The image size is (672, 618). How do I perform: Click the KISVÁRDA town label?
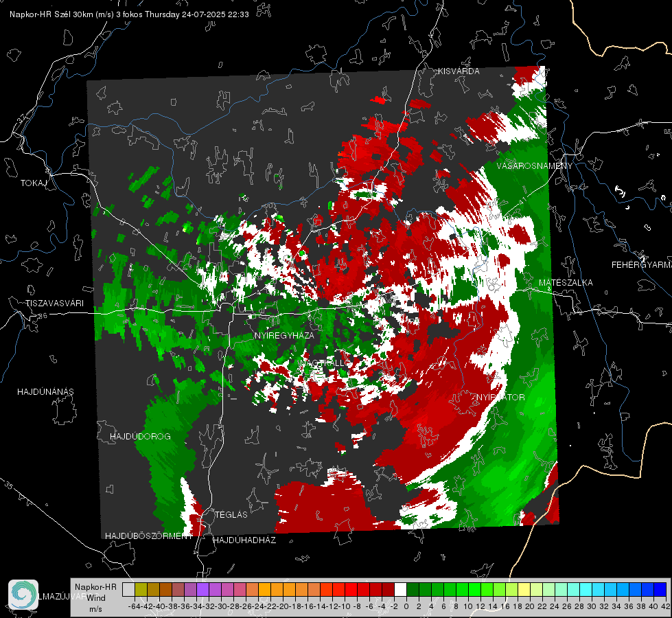[458, 71]
